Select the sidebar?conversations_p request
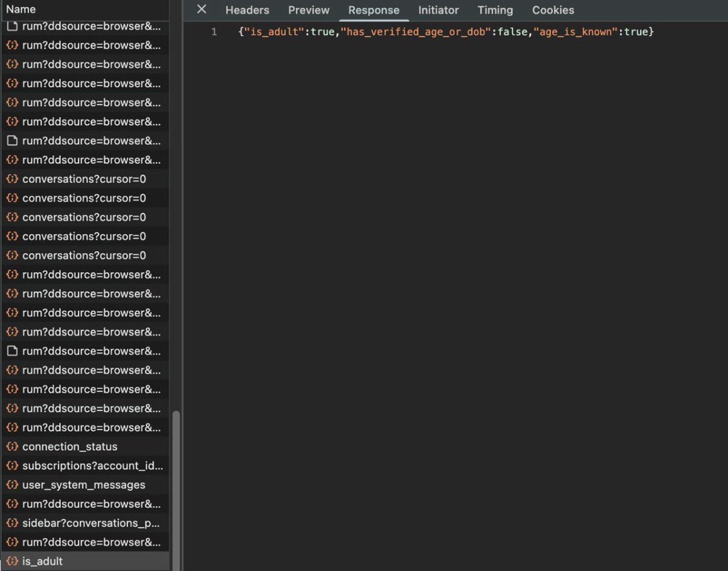This screenshot has width=728, height=571. (85, 523)
